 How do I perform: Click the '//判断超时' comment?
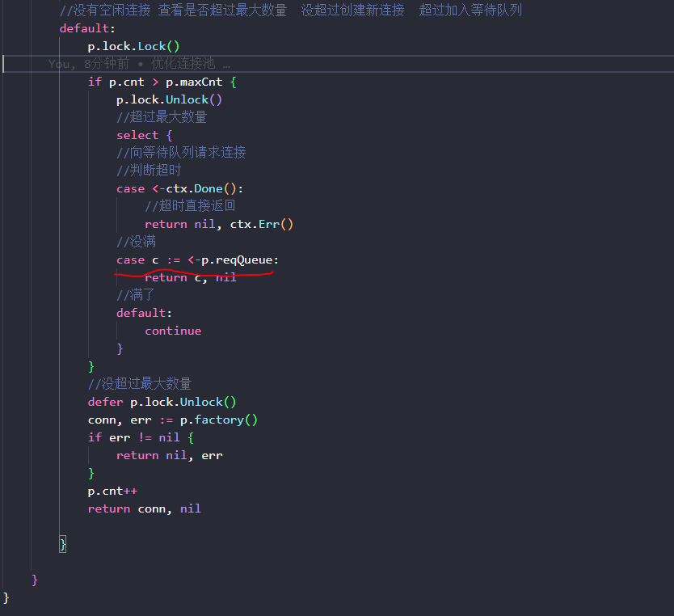click(149, 171)
